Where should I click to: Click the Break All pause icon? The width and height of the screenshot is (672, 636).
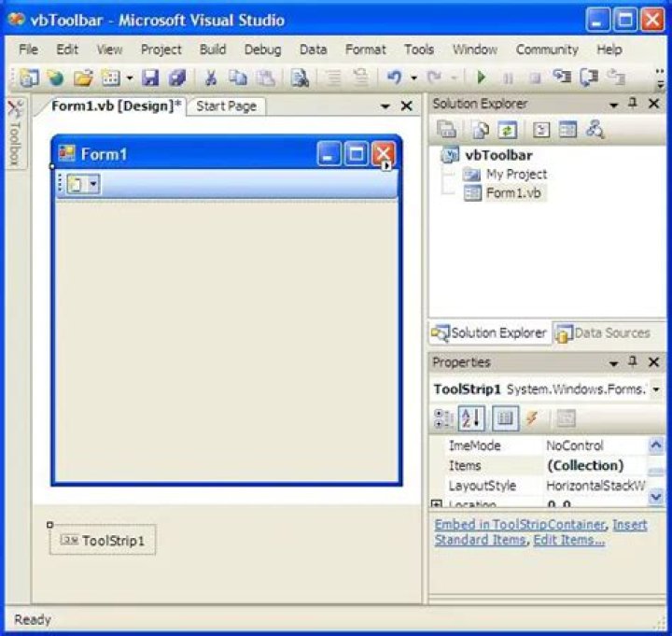[509, 78]
